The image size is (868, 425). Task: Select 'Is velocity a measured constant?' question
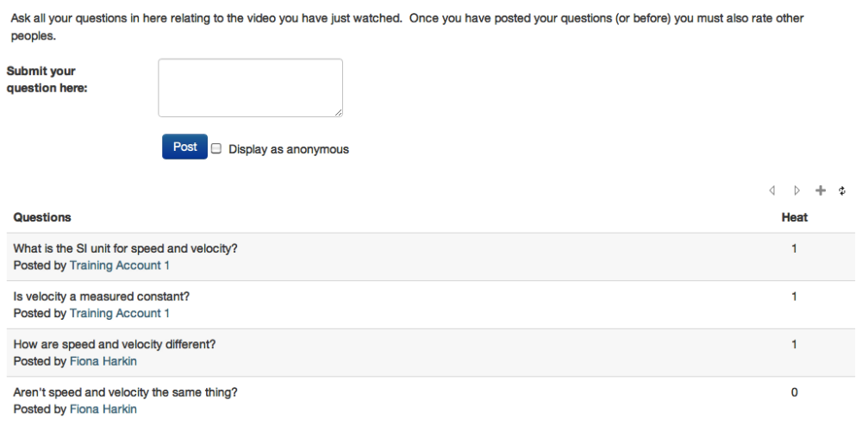pyautogui.click(x=102, y=297)
